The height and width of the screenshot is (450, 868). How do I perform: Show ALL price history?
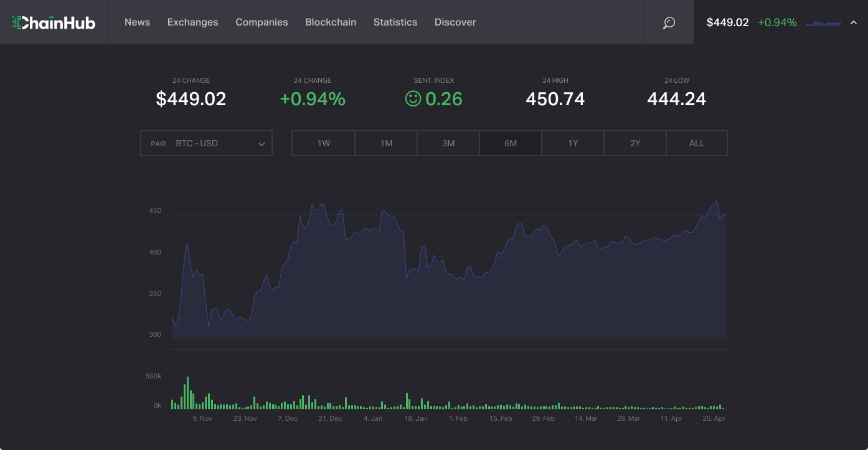(697, 143)
